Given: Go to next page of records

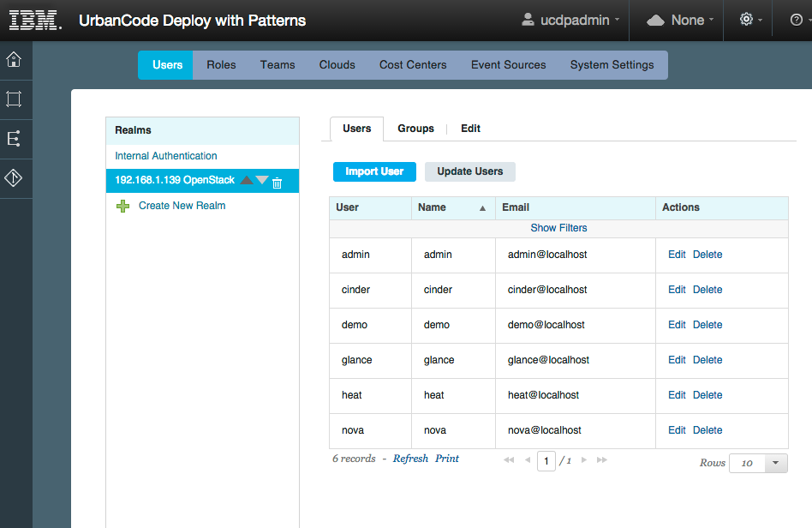Looking at the screenshot, I should (x=583, y=459).
